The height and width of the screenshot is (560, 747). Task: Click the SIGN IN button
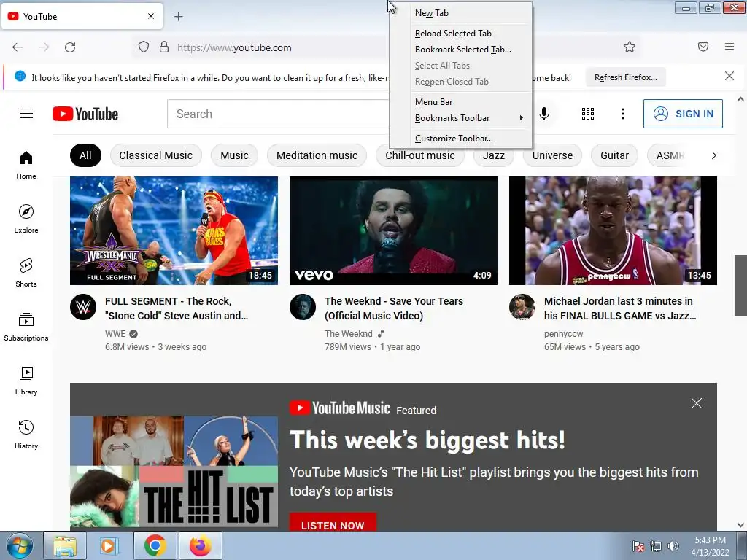(x=683, y=114)
